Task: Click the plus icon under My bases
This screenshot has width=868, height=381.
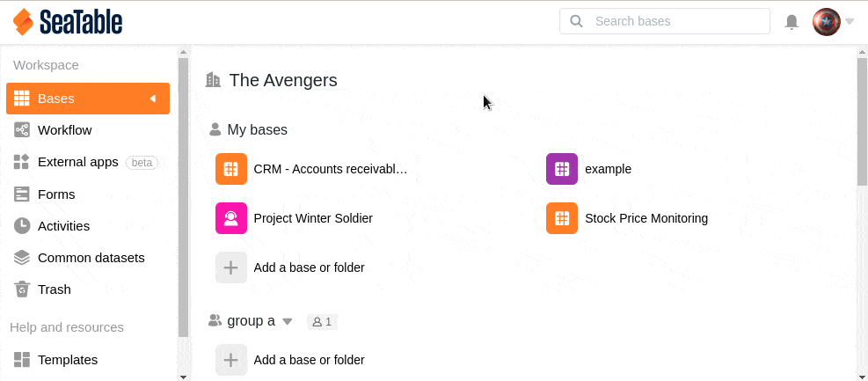Action: coord(231,267)
